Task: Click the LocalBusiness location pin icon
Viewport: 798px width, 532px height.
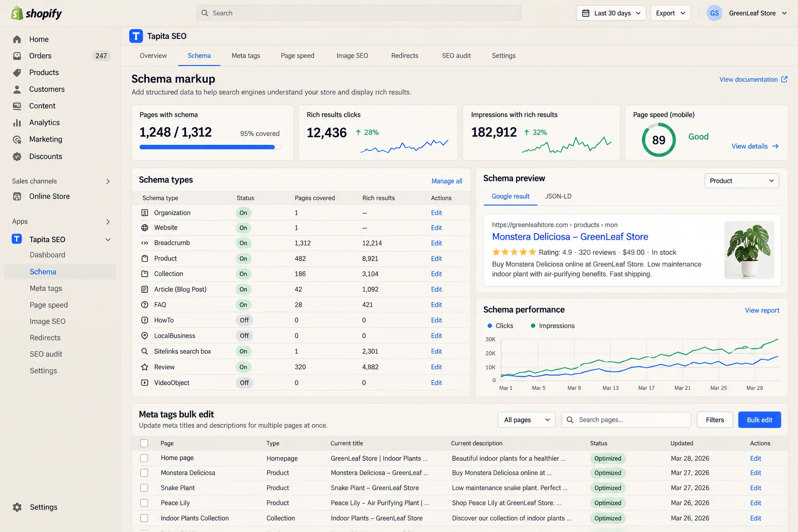Action: (x=145, y=336)
